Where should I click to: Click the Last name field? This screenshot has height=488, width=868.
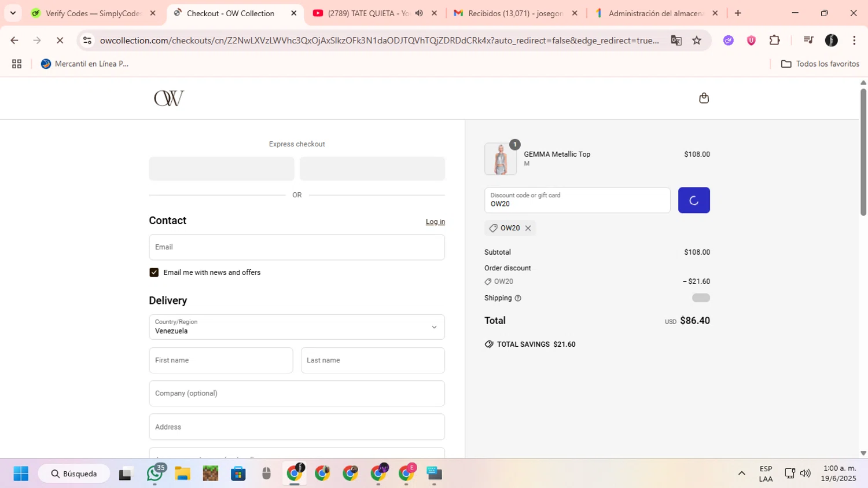373,360
